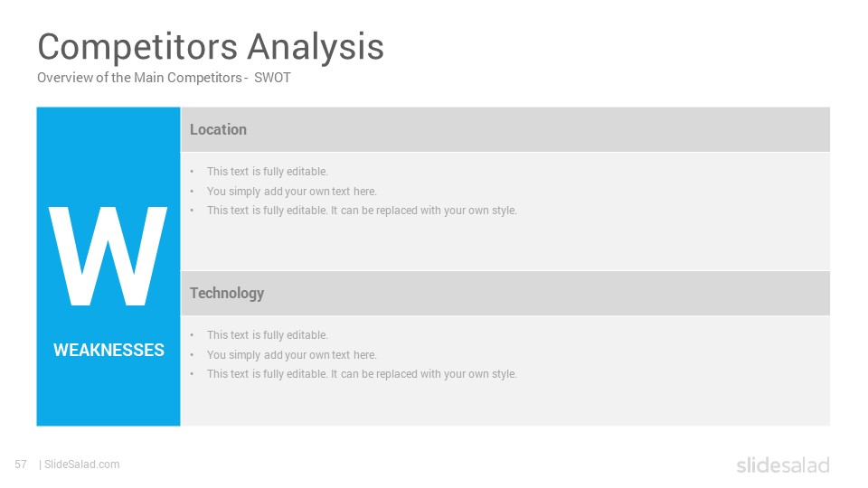Click the gray Location header bar's right side
Viewport: 868px width, 488px height.
click(x=720, y=129)
